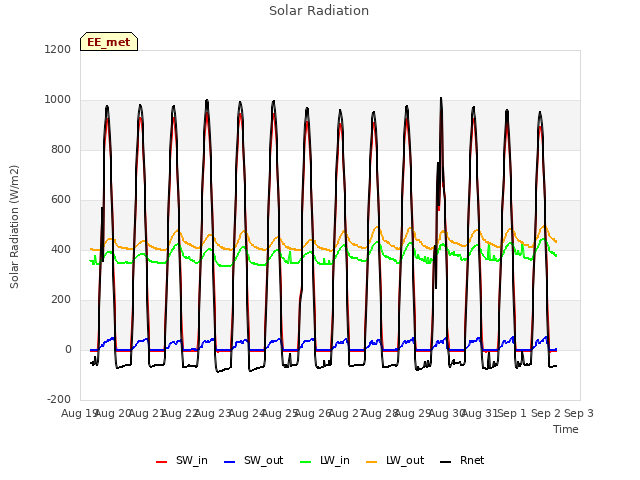Image resolution: width=640 pixels, height=480 pixels.
Task: Click the Rnet black legend swatch
Action: coord(446,462)
